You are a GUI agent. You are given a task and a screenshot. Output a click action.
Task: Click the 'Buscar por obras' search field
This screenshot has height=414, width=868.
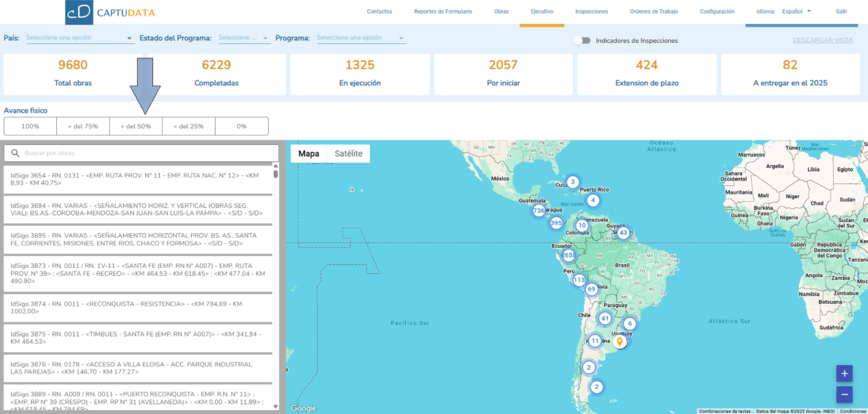pyautogui.click(x=147, y=153)
